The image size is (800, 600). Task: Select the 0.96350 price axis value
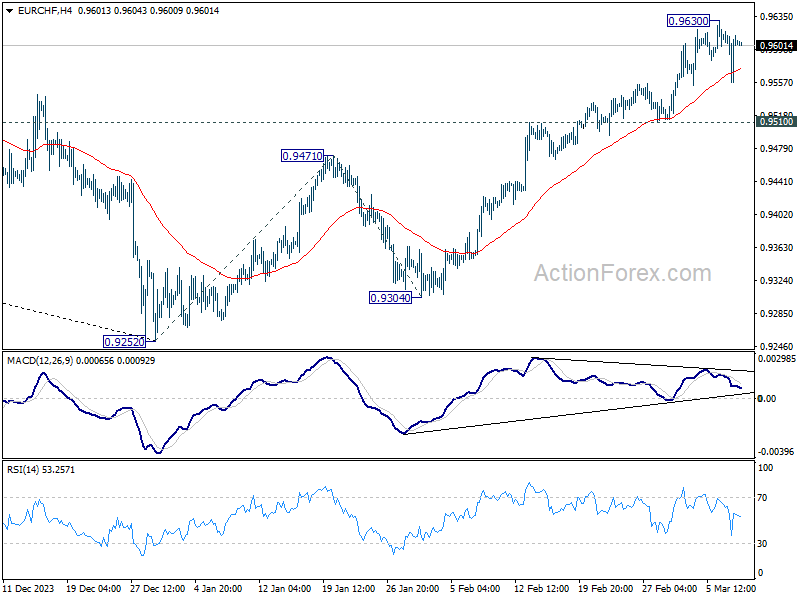pos(777,17)
